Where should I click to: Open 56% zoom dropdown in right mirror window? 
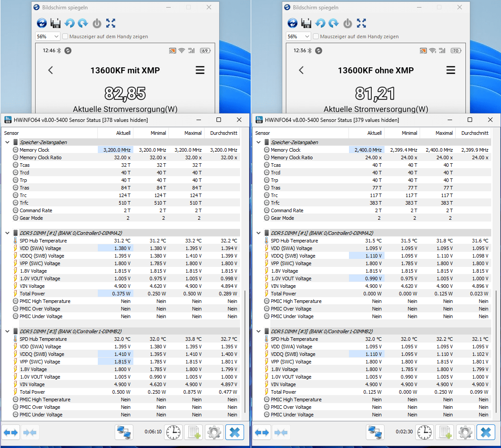point(298,36)
